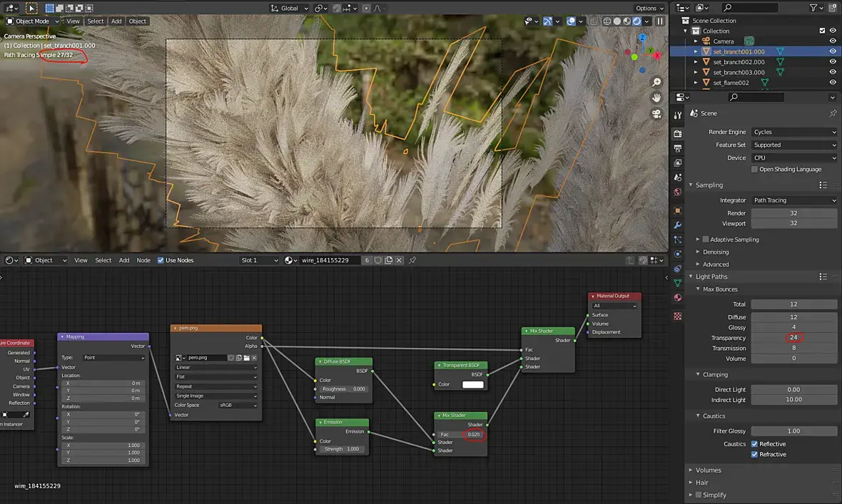
Task: Click the zoom magnifier gizmo in viewport
Action: click(x=656, y=82)
